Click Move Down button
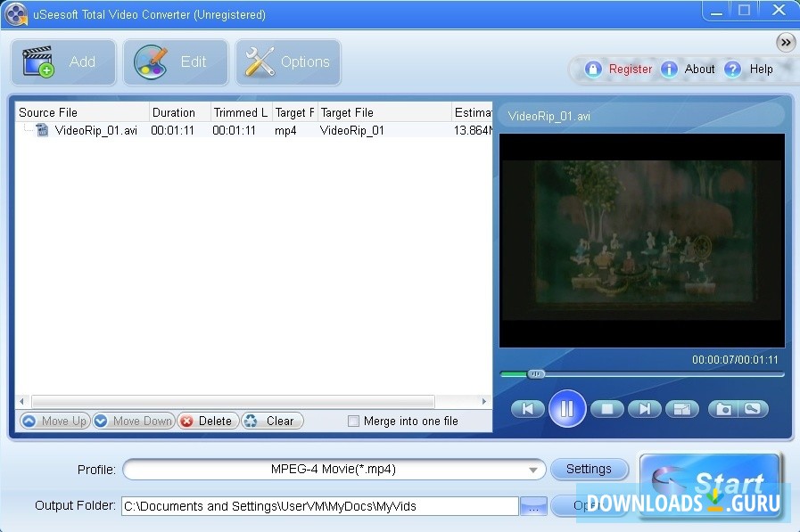800x532 pixels. click(134, 421)
